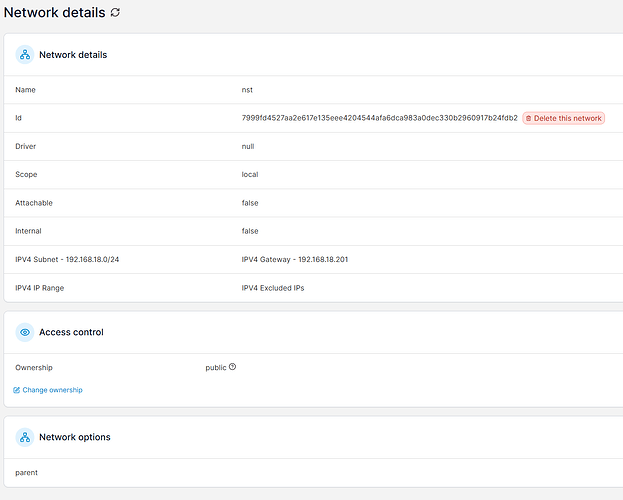Viewport: 623px width, 500px height.
Task: Click the 'Internal' field label
Action: [x=28, y=231]
